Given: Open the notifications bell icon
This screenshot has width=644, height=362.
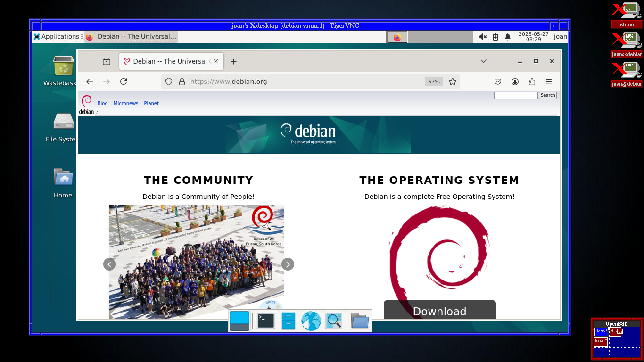Looking at the screenshot, I should tap(508, 37).
